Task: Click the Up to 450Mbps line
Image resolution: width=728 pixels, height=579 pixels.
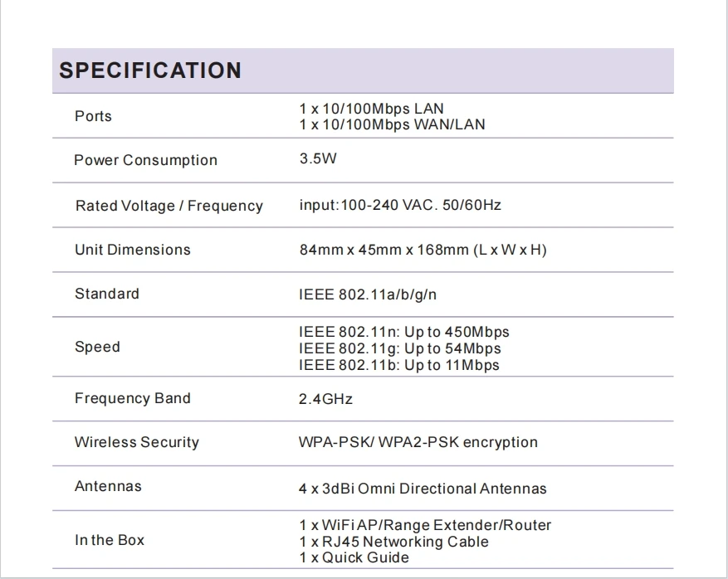Action: (x=404, y=332)
